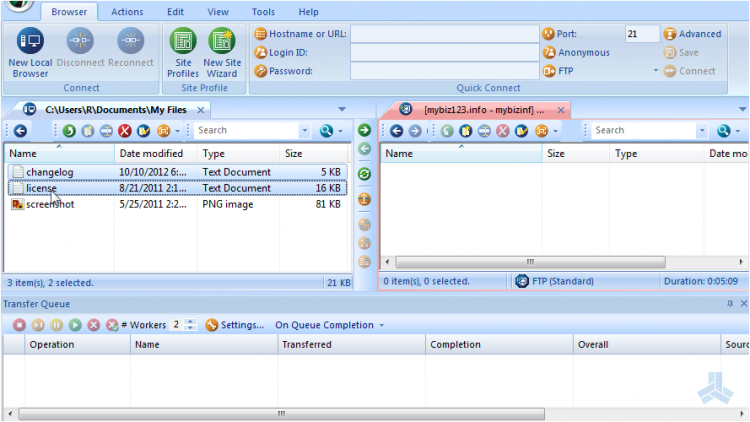The width and height of the screenshot is (750, 422).
Task: Open the Help ribbon tab
Action: click(309, 12)
